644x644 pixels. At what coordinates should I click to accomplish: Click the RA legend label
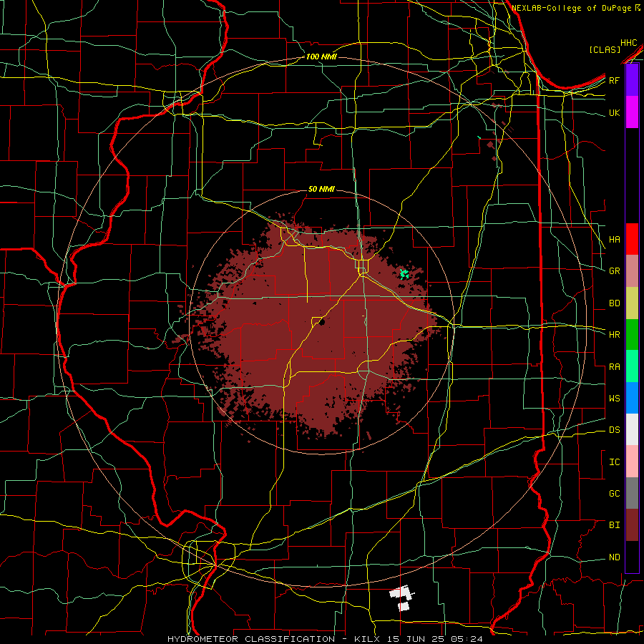[615, 367]
